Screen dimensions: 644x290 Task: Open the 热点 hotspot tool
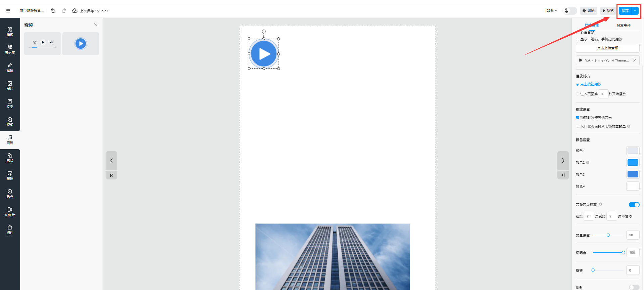coord(10,194)
